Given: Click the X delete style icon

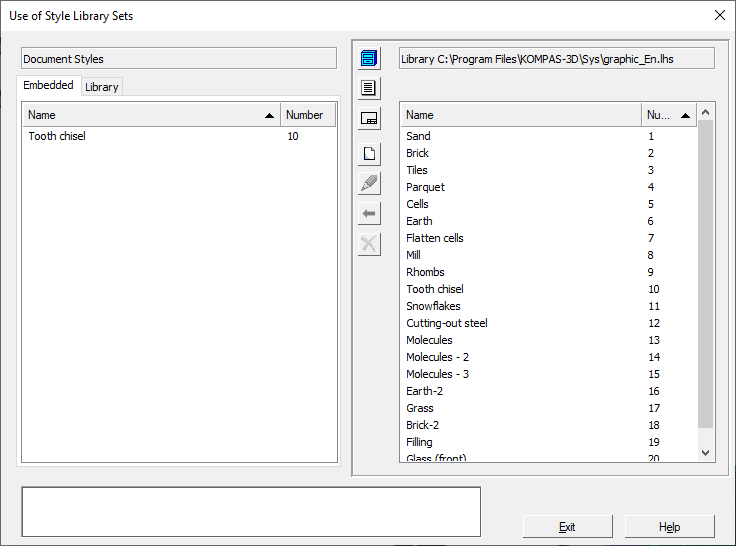Looking at the screenshot, I should click(x=369, y=243).
